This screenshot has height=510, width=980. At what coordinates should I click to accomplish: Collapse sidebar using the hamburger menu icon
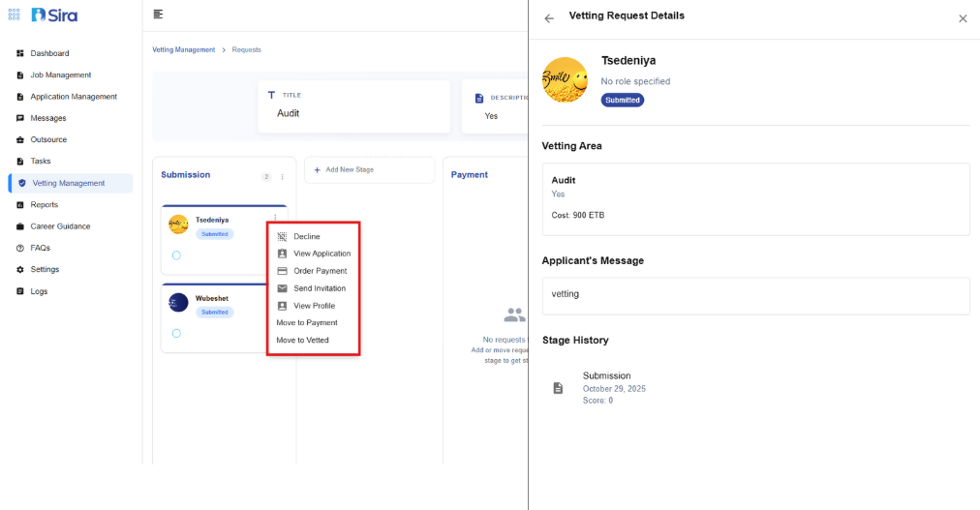coord(158,15)
